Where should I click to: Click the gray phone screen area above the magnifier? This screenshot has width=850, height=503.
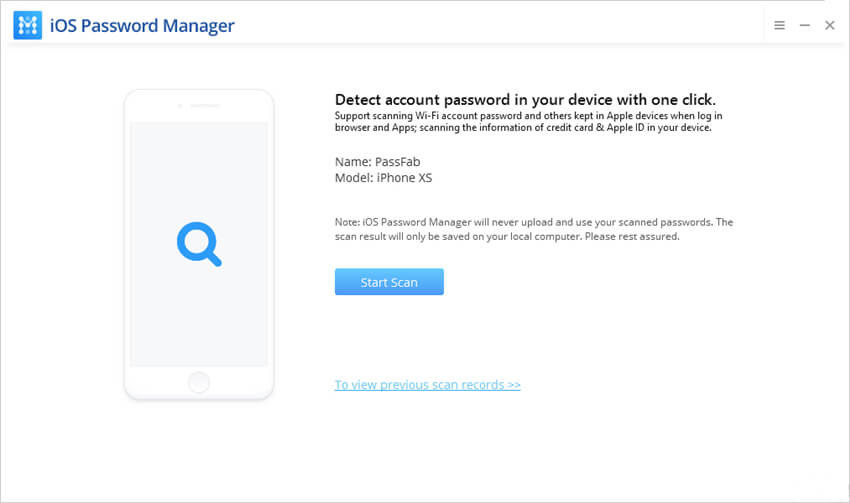pyautogui.click(x=199, y=168)
